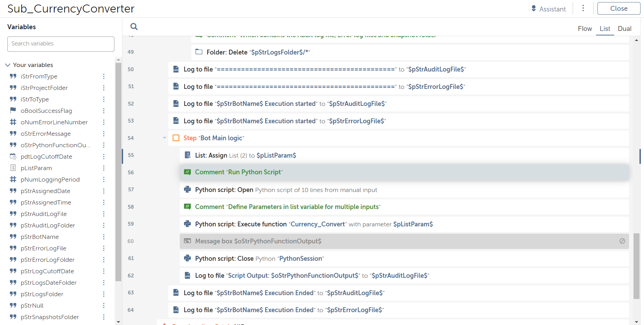Switch to the Dual view tab
Screen dimensions: 644x325
click(624, 29)
